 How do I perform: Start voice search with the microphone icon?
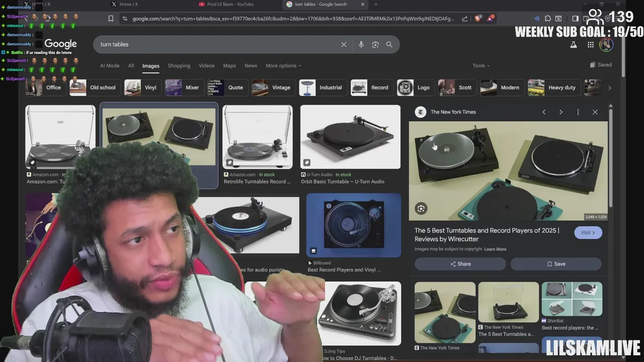361,44
